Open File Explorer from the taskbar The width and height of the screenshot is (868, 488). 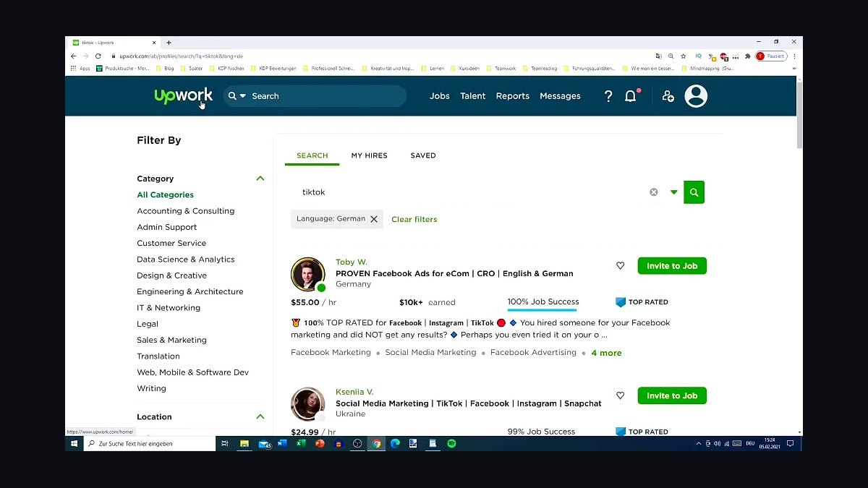coord(244,443)
